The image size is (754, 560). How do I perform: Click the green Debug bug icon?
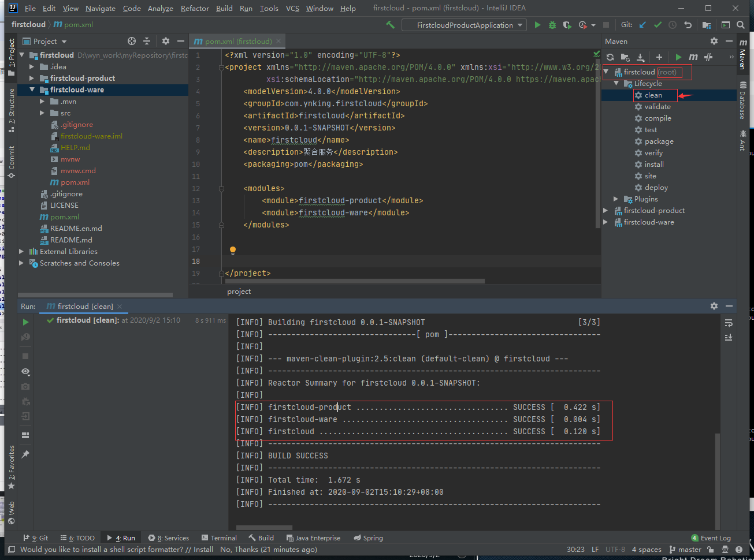pos(552,25)
